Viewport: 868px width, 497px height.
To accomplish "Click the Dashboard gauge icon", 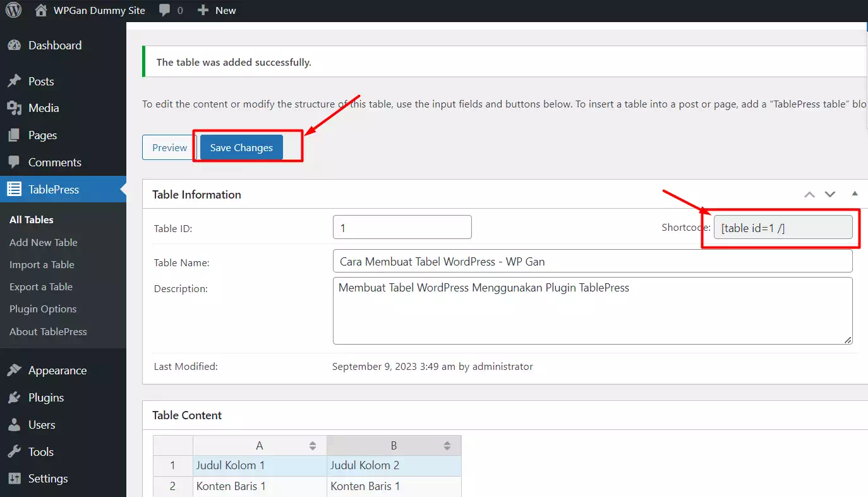I will pyautogui.click(x=15, y=46).
